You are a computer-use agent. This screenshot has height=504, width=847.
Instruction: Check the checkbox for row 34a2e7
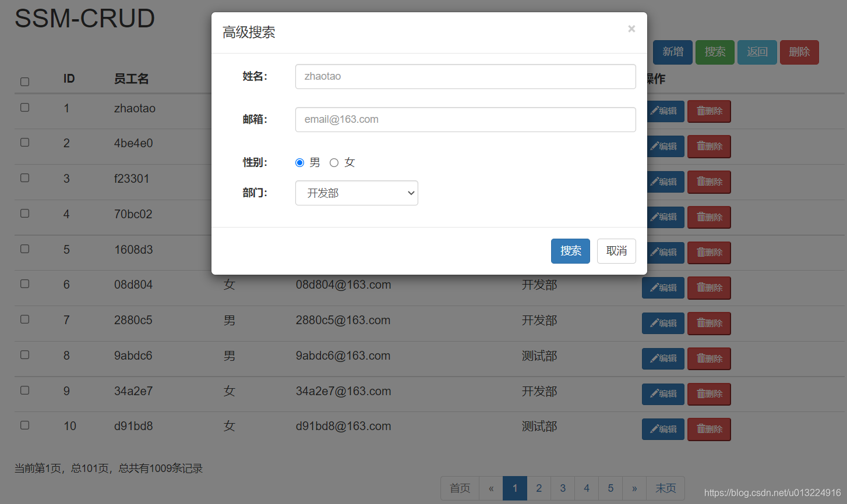[24, 390]
